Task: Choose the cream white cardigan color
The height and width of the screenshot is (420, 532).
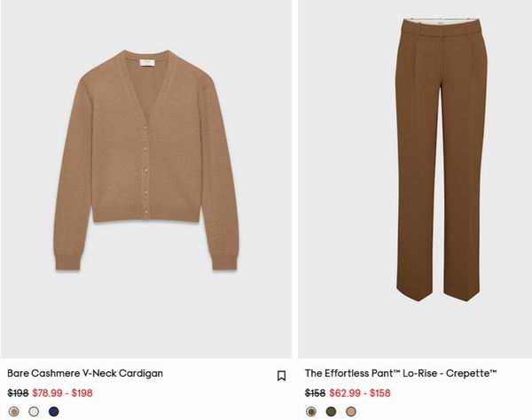Action: (34, 411)
